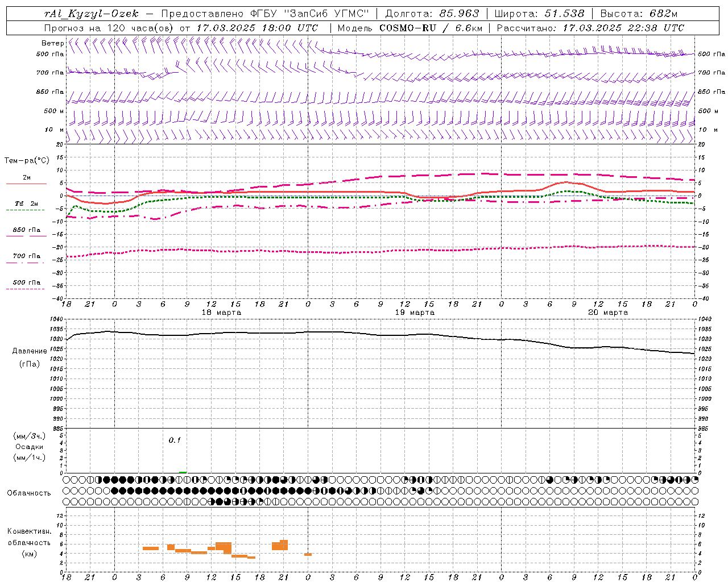Image resolution: width=728 pixels, height=582 pixels.
Task: Select the 'Широта: 51.538' latitude field
Action: [540, 14]
